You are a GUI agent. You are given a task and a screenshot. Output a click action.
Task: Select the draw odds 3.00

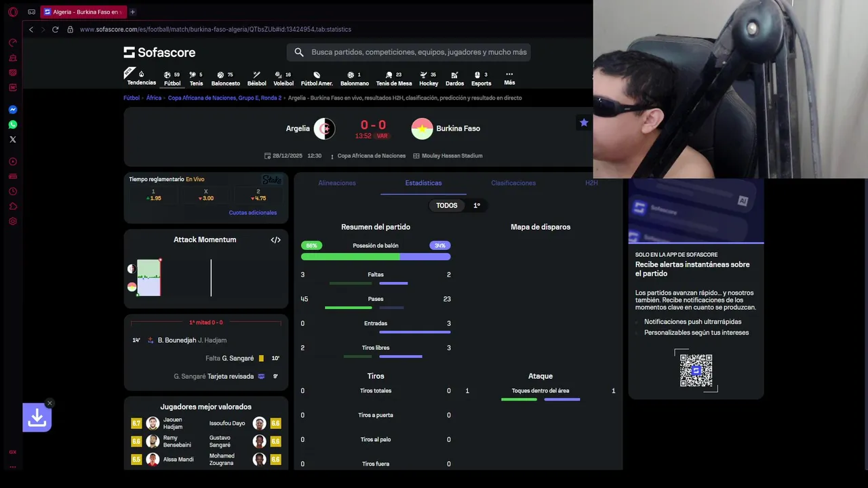pyautogui.click(x=205, y=195)
